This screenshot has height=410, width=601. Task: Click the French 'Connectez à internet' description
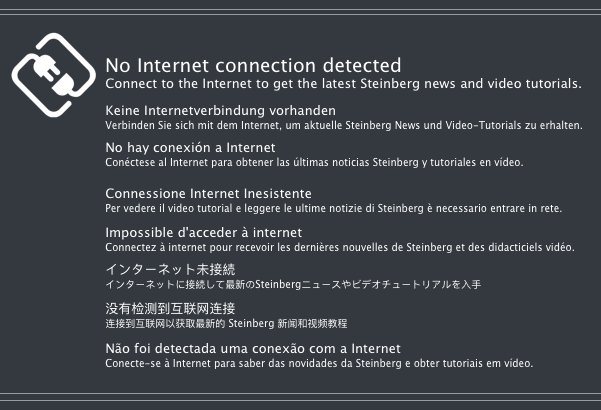tap(340, 246)
